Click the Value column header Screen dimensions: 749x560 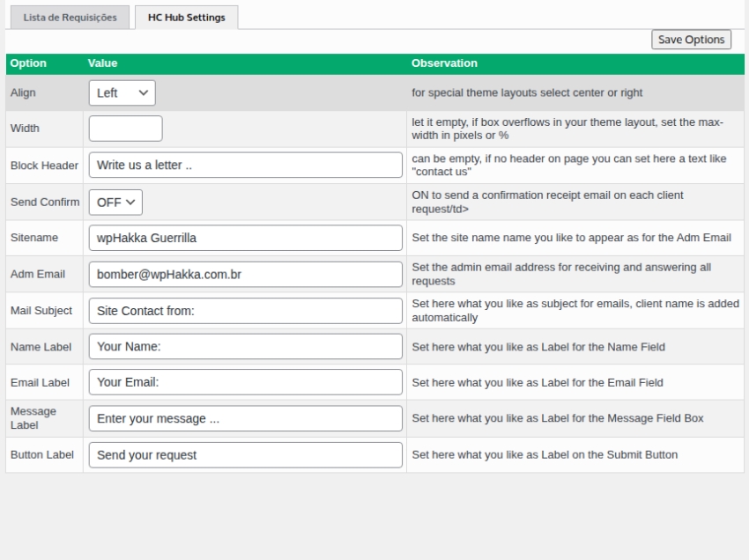[102, 63]
